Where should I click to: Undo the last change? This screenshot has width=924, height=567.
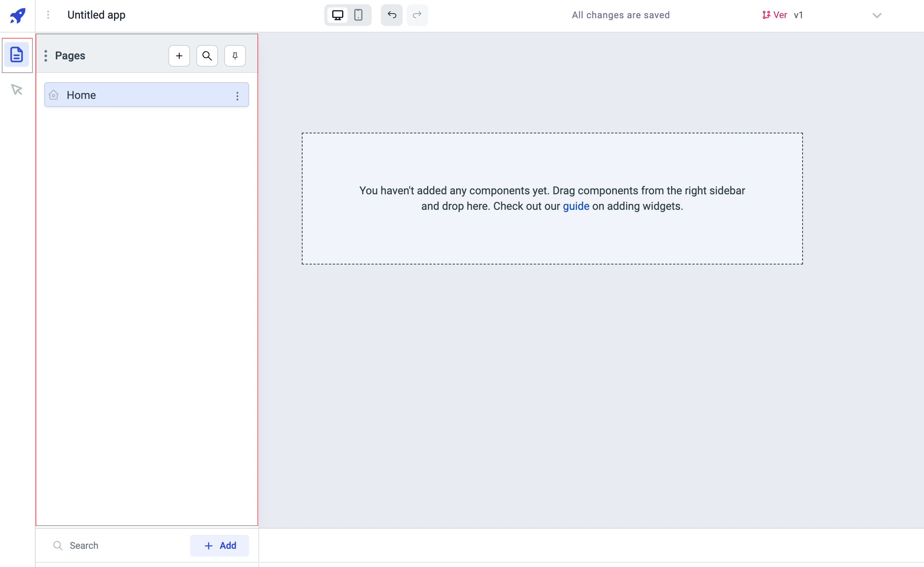point(391,15)
